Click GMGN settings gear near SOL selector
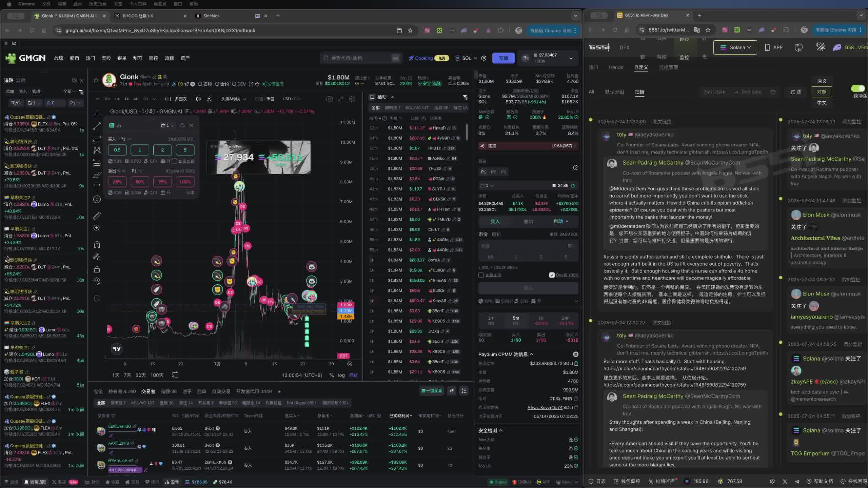This screenshot has width=868, height=488. pos(484,58)
